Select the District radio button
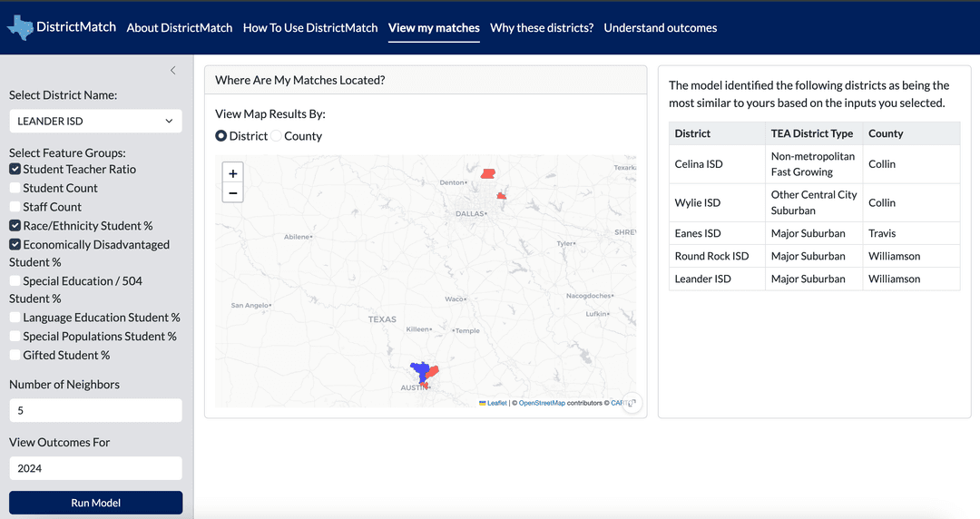 220,136
